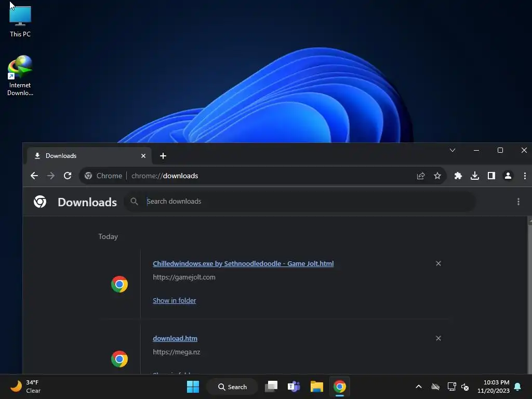Screen dimensions: 532x399
Task: Open the Windows Start menu
Action: tap(193, 387)
